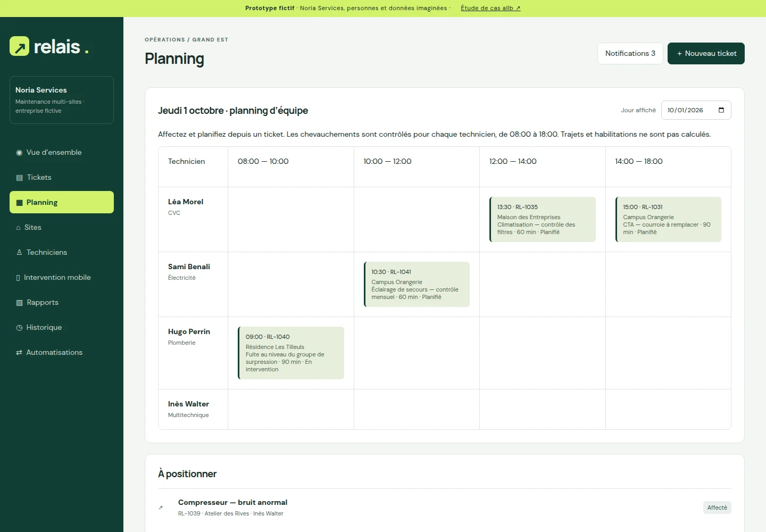Screen dimensions: 766x532
Task: Click the Techniciens person icon
Action: 19,253
